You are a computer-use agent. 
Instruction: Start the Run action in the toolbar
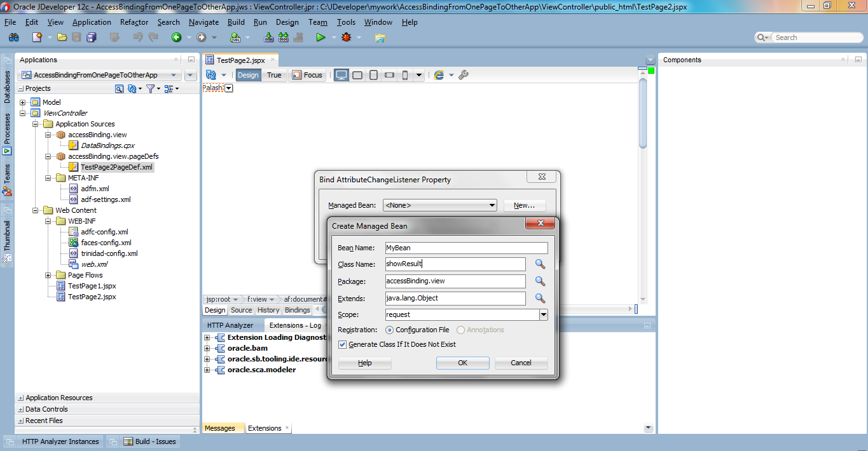[x=320, y=37]
